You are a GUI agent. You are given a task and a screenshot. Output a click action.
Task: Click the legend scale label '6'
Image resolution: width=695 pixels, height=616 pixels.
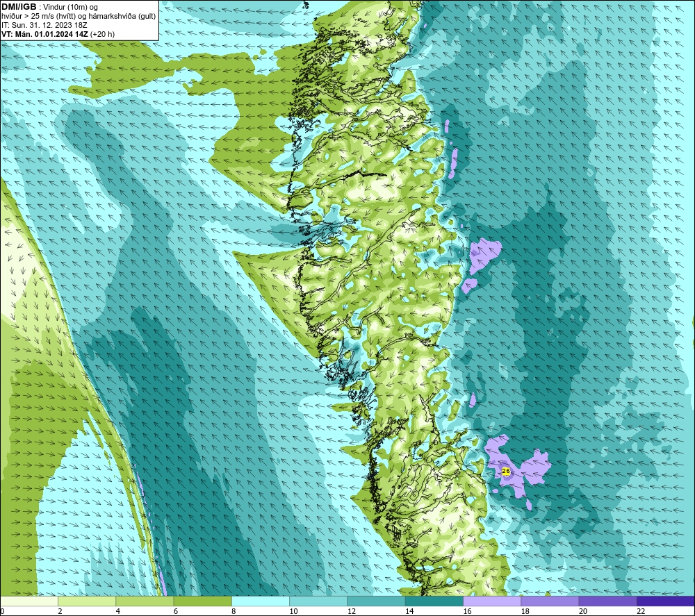(176, 611)
